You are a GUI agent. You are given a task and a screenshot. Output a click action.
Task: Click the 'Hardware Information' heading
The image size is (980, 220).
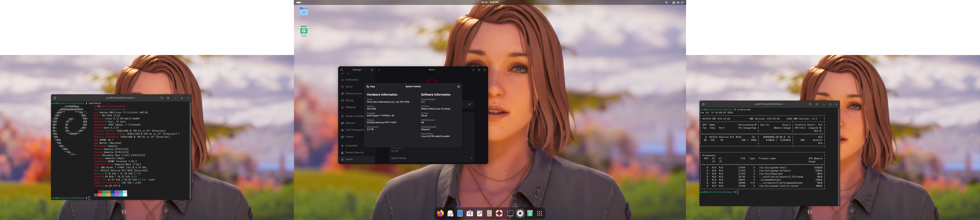382,95
